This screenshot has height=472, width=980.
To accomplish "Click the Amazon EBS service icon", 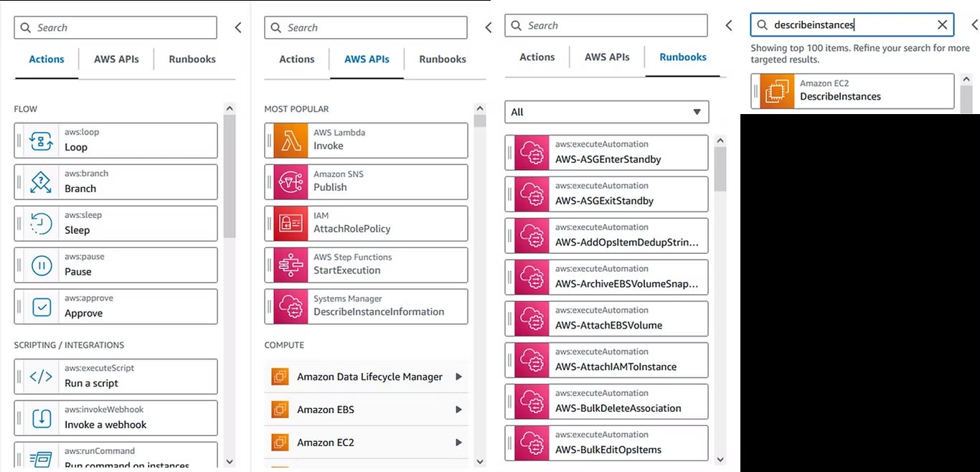I will click(x=280, y=410).
